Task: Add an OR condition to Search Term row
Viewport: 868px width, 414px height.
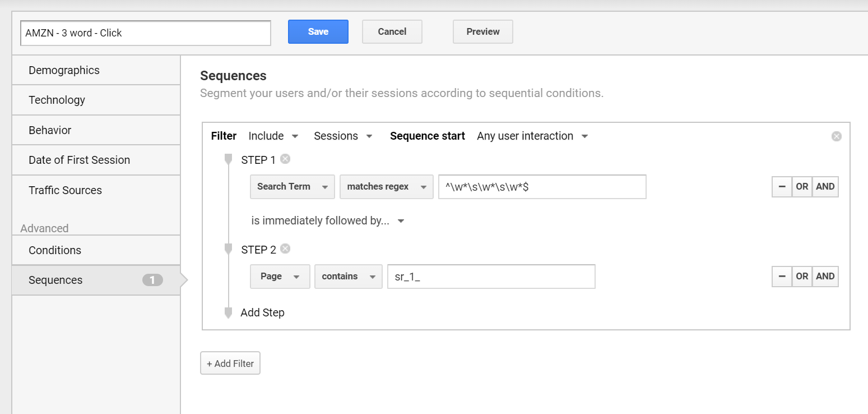Action: [x=802, y=187]
